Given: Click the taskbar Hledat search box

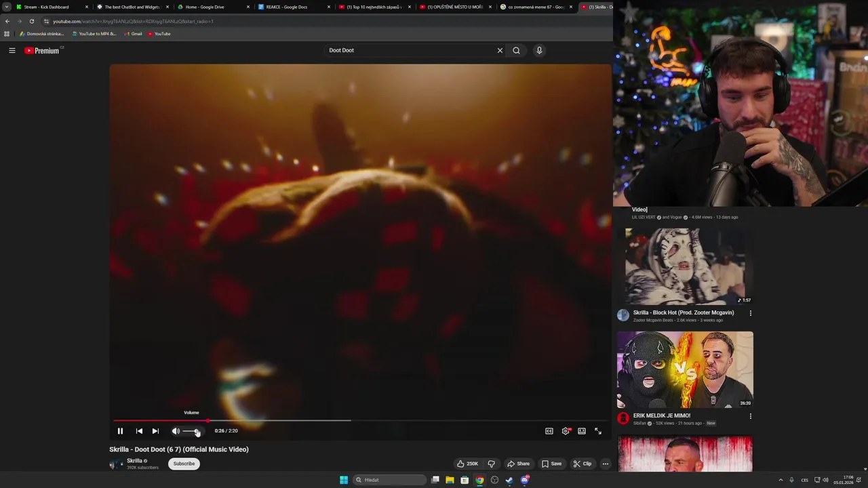Looking at the screenshot, I should tap(390, 480).
